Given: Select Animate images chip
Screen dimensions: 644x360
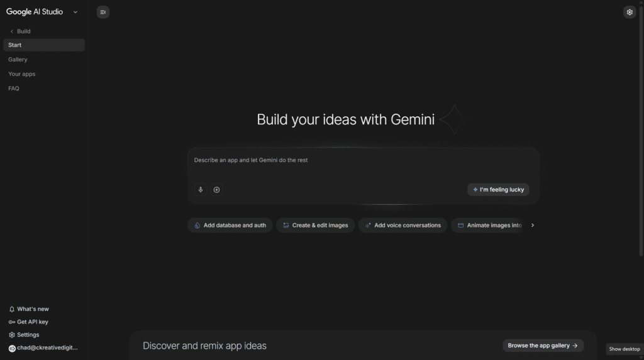Looking at the screenshot, I should coord(489,226).
